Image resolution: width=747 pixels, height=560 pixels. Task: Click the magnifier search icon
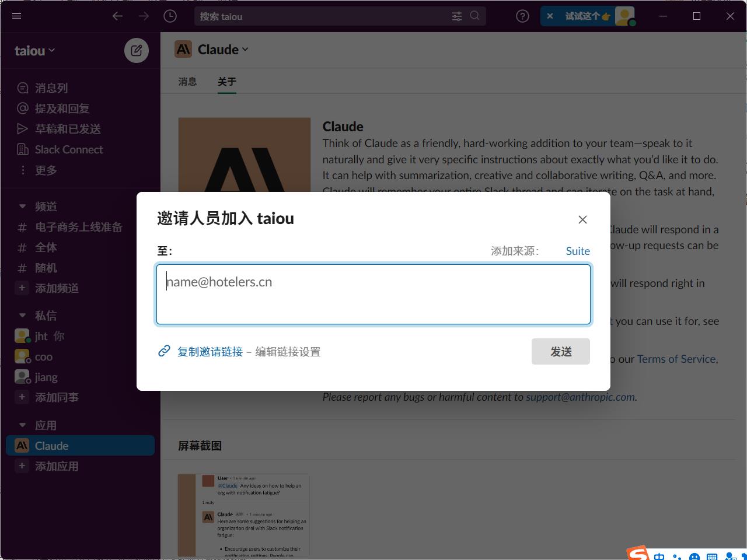coord(475,16)
